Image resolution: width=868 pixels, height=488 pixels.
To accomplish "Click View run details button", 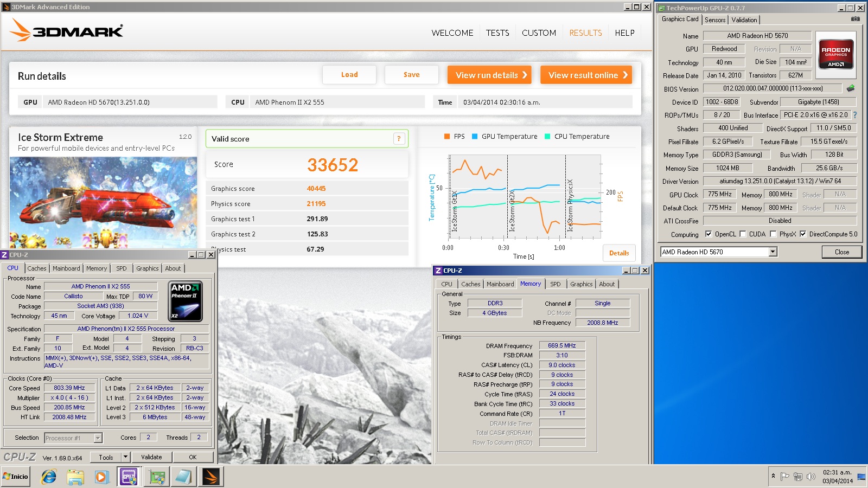I will 489,75.
